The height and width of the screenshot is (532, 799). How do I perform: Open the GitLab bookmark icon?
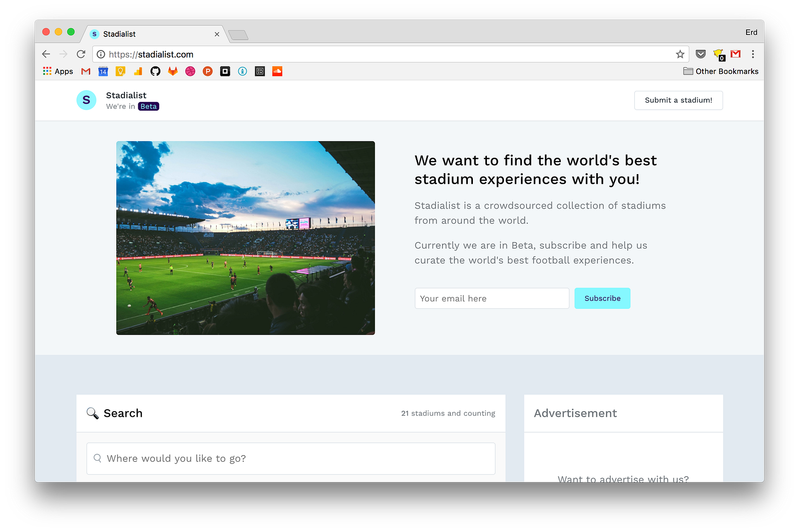coord(173,71)
